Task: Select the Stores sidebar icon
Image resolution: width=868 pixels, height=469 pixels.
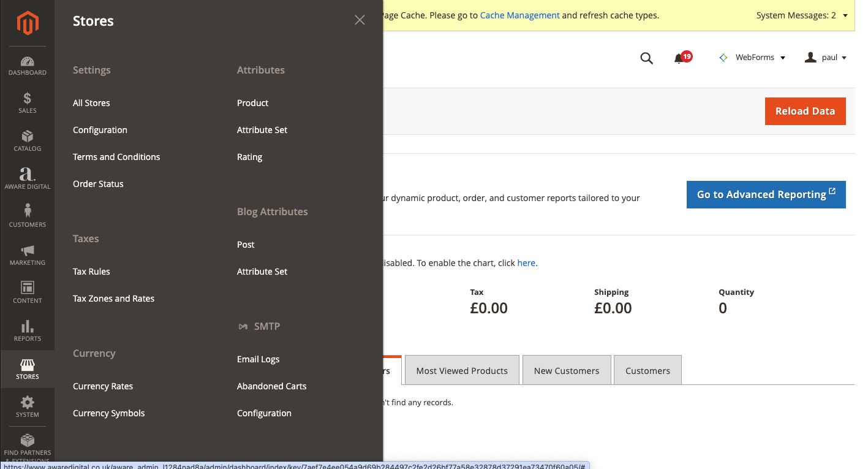Action: pyautogui.click(x=28, y=369)
